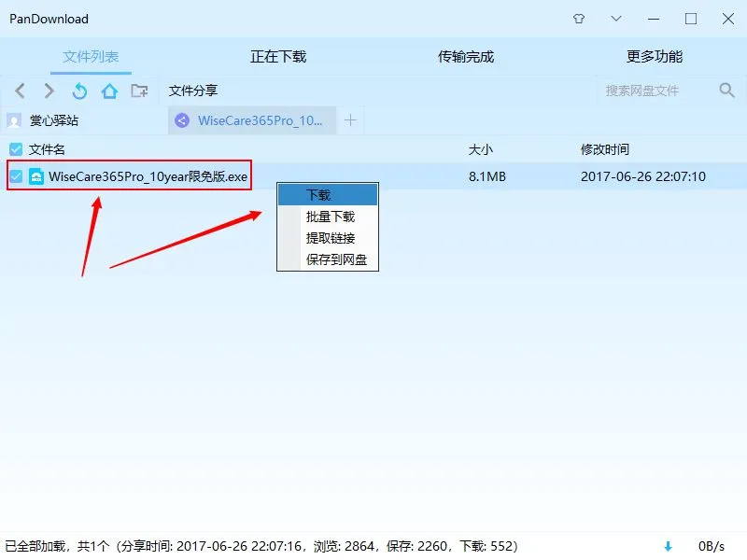This screenshot has width=747, height=560.
Task: Open the 赏心驿站 user account
Action: pos(54,120)
